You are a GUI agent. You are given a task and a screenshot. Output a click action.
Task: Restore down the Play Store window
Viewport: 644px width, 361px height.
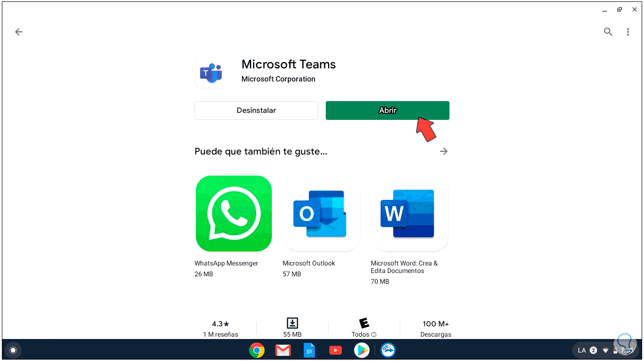coord(619,9)
